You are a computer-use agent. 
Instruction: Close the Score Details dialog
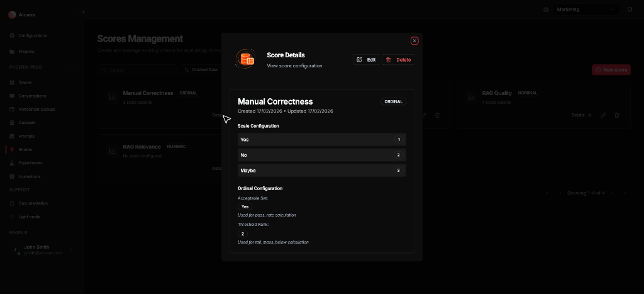click(414, 41)
